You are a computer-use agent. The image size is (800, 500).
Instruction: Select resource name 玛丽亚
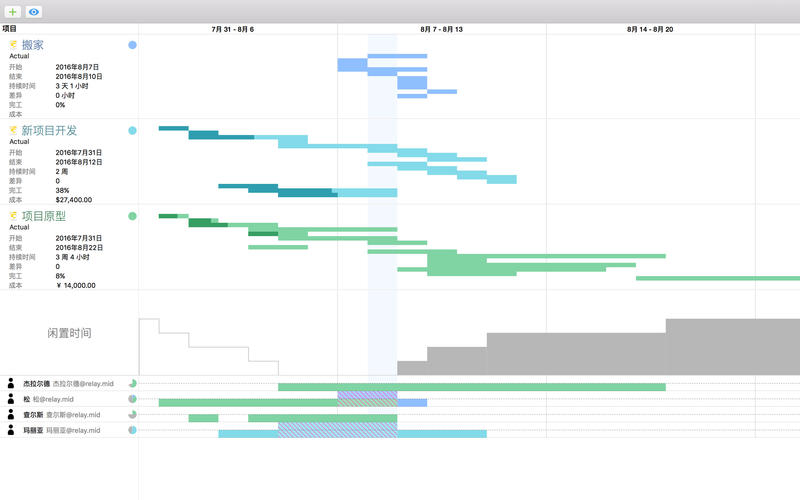(x=33, y=431)
